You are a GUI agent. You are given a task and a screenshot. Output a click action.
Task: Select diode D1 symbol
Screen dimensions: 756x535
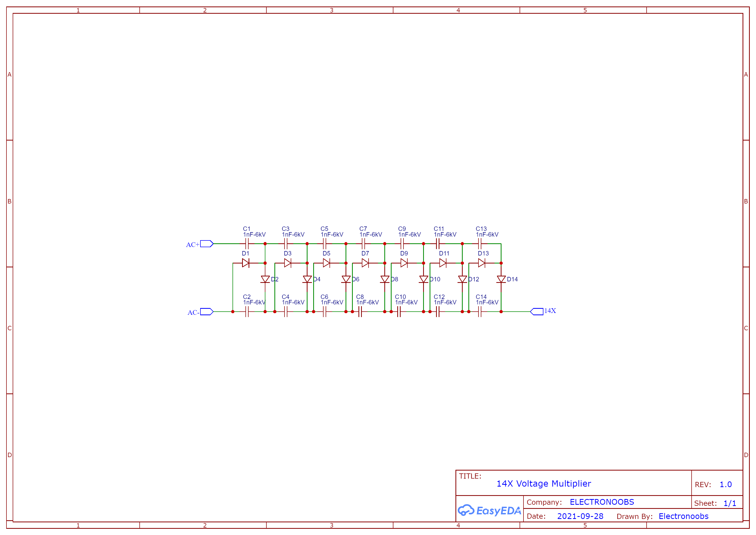(x=246, y=263)
